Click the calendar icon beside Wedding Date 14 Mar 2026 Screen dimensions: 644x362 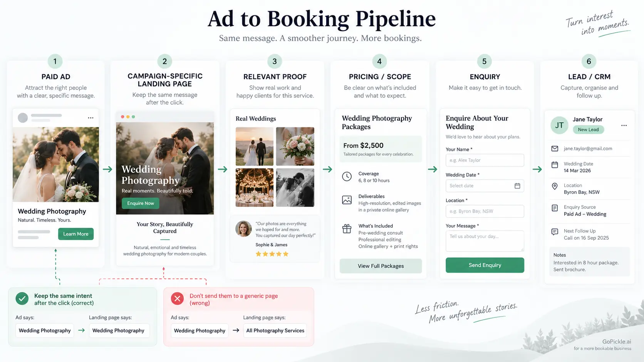point(555,165)
